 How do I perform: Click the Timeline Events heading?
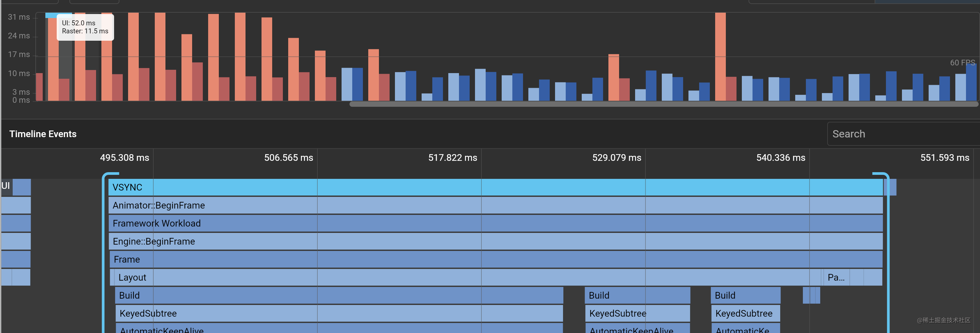pos(43,134)
